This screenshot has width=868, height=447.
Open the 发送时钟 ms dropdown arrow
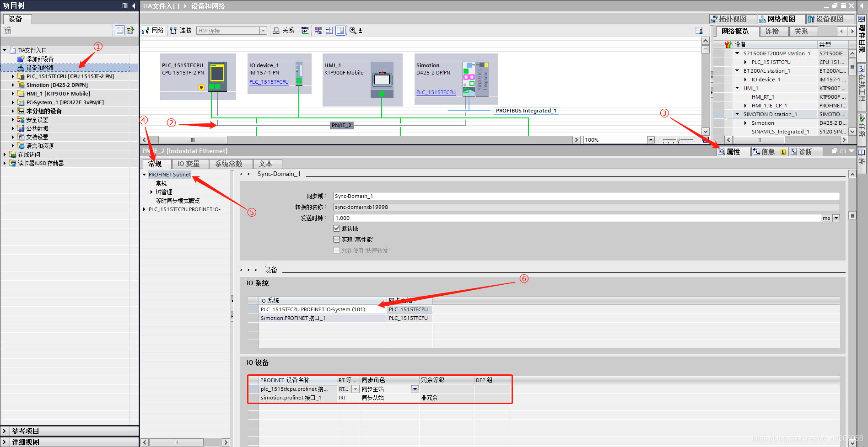[836, 218]
